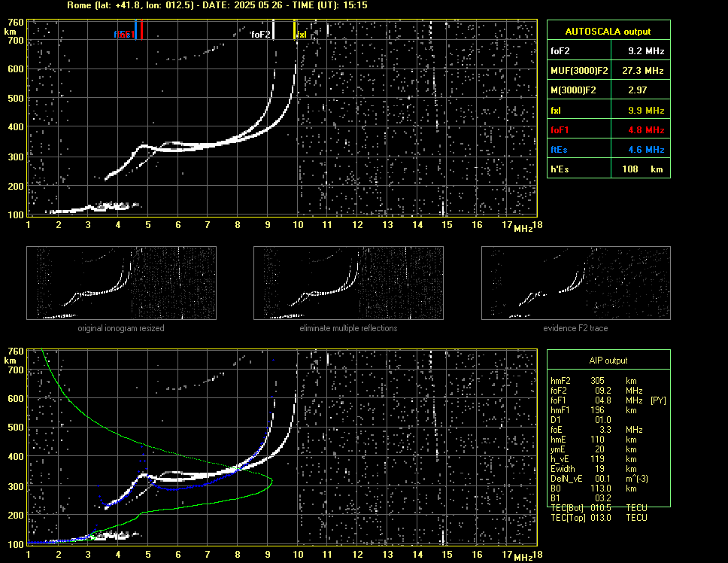The image size is (728, 563).
Task: Select the AUTOSCALA output table heading
Action: [608, 32]
